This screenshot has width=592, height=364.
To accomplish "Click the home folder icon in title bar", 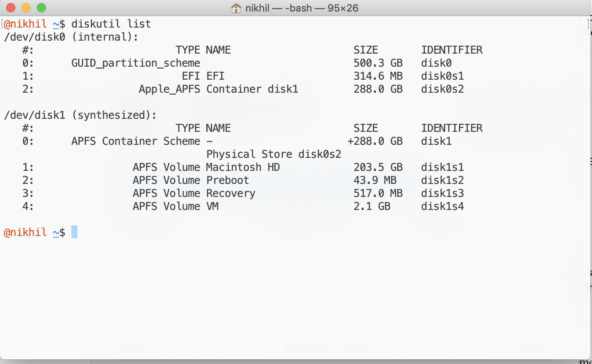I will tap(236, 8).
